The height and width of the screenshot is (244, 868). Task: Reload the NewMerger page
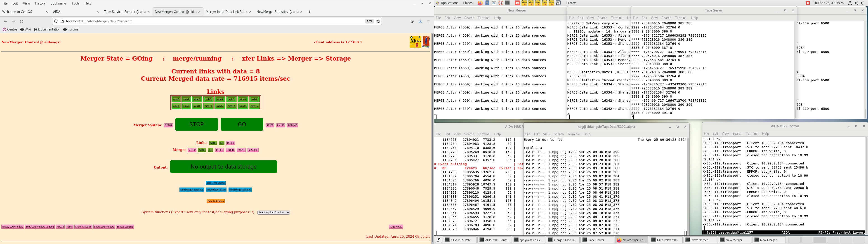[x=22, y=21]
